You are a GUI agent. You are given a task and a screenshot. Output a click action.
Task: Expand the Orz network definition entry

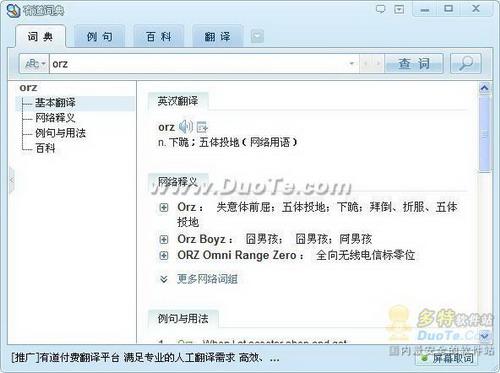tap(164, 207)
